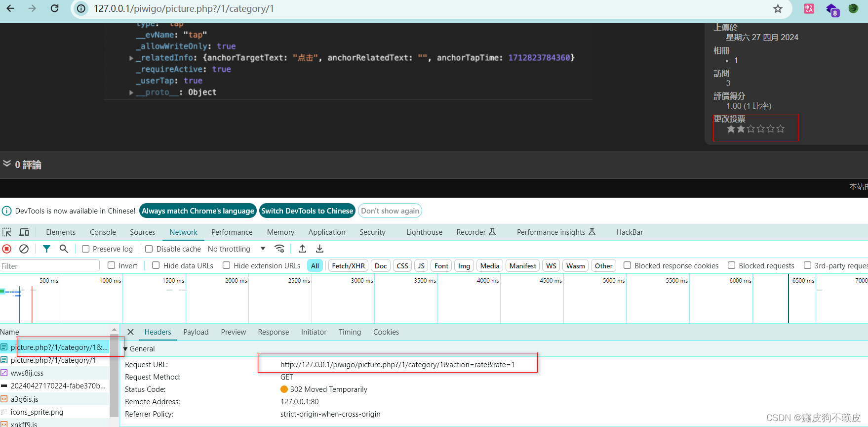868x427 pixels.
Task: Bookmark this page with the star icon
Action: click(778, 8)
